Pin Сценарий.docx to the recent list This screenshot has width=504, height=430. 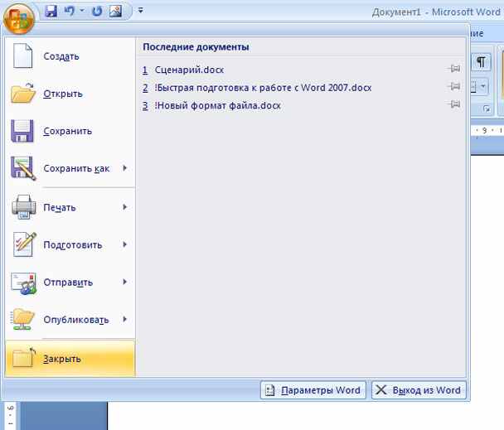(454, 69)
